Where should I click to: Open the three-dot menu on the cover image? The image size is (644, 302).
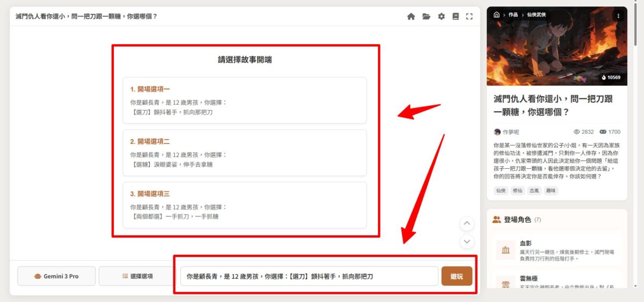[x=618, y=16]
